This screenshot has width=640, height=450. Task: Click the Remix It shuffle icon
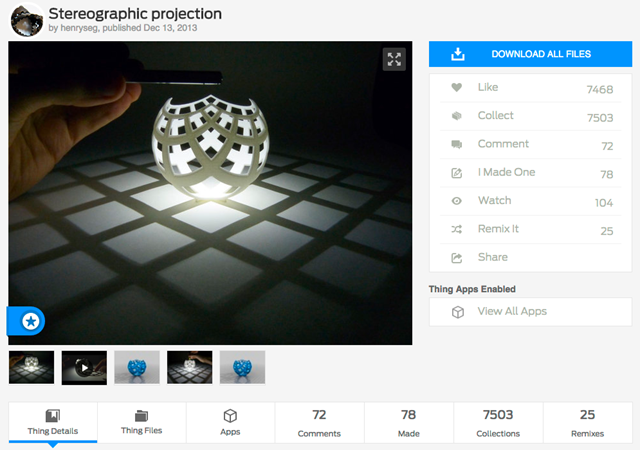[457, 229]
